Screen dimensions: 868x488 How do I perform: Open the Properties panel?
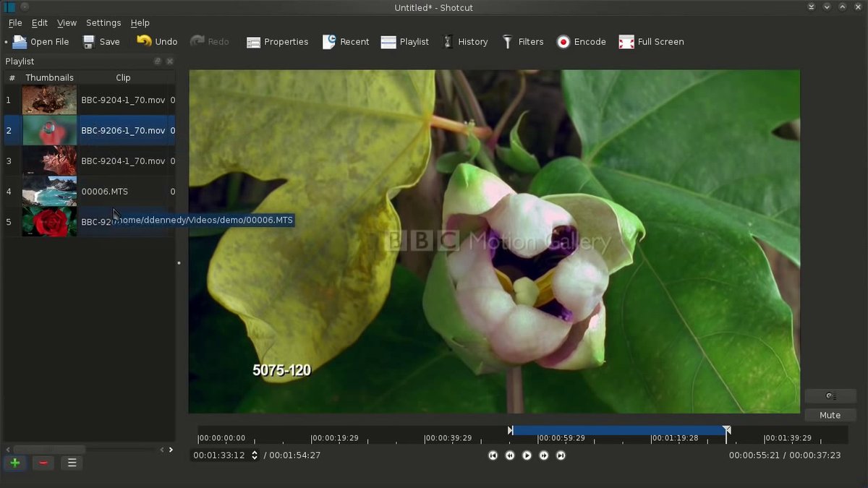click(278, 41)
